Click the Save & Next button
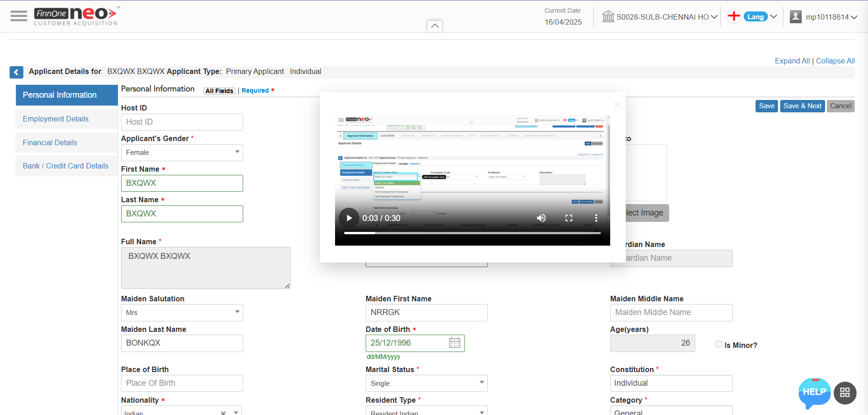 point(802,106)
